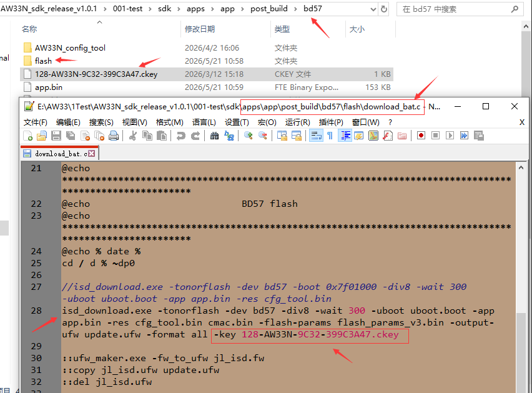
Task: Toggle the Document Map panel icon
Action: coord(373,136)
